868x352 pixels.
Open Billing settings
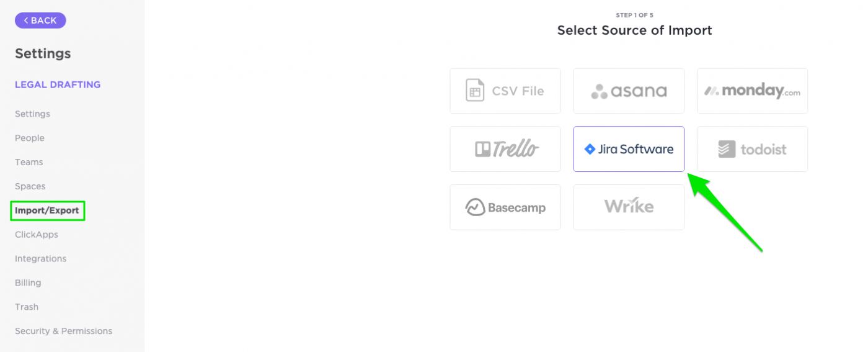pyautogui.click(x=28, y=283)
